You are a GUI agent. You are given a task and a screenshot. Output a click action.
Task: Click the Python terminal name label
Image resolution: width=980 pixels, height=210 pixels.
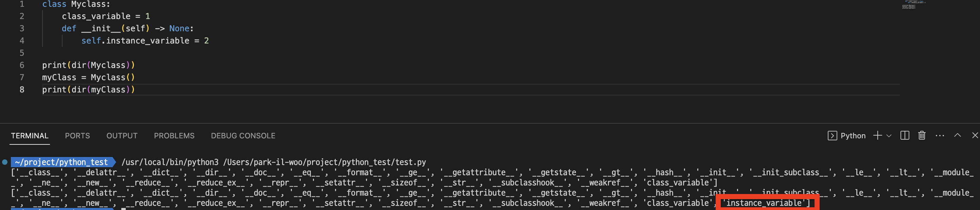click(x=853, y=136)
